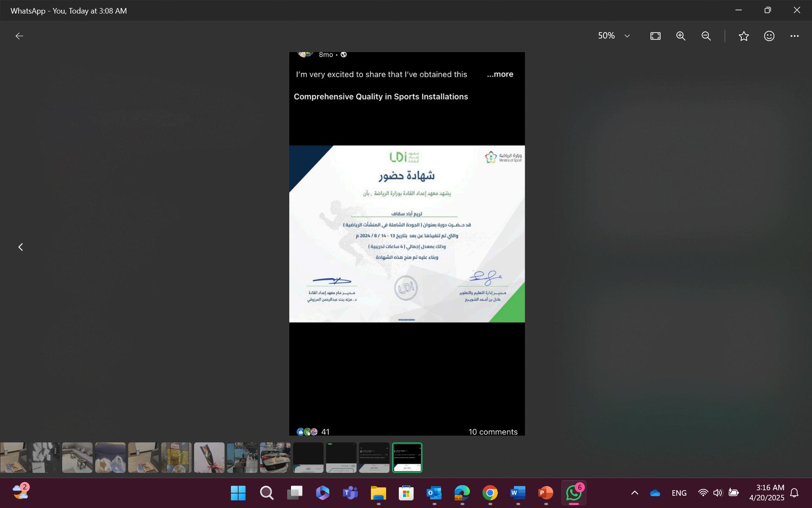Click the back arrow in viewer header
The height and width of the screenshot is (508, 812).
pyautogui.click(x=19, y=36)
